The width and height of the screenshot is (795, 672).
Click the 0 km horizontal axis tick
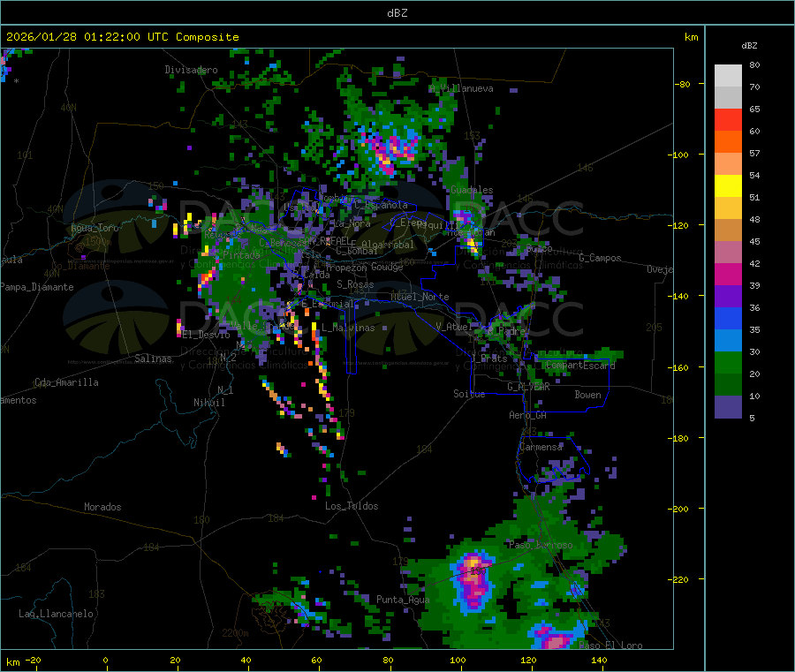[x=105, y=660]
